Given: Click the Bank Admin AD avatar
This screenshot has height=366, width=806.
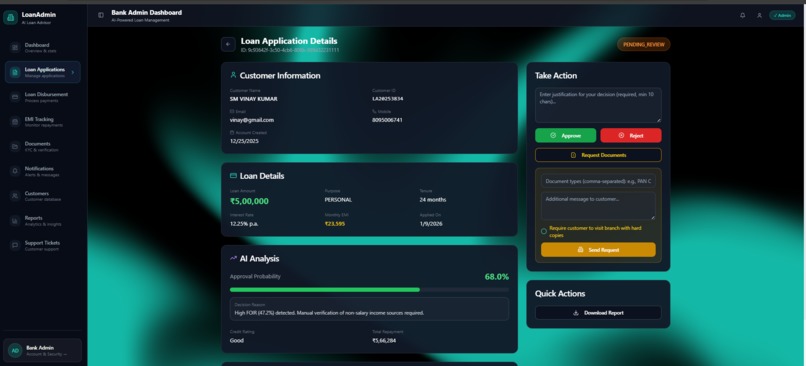Looking at the screenshot, I should pos(15,350).
